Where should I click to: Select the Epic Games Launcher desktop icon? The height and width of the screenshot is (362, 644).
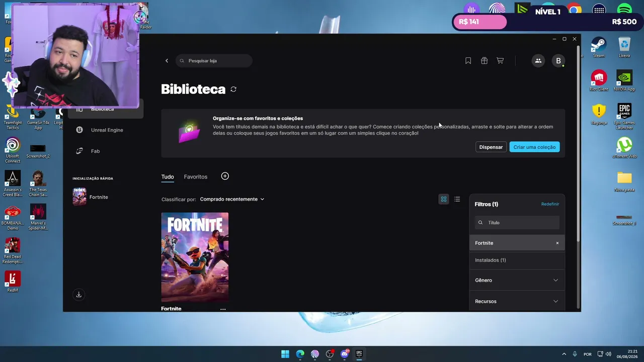pos(624,117)
